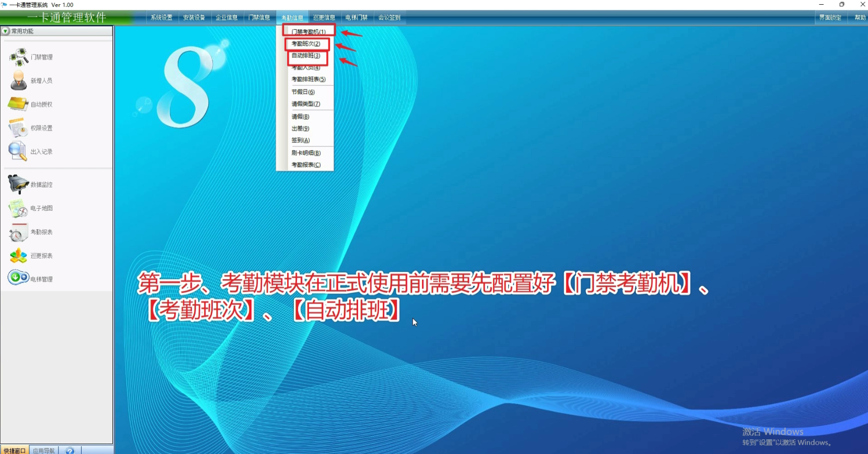868x454 pixels.
Task: Open the 考勤报表 attendance report sidebar icon
Action: [18, 232]
